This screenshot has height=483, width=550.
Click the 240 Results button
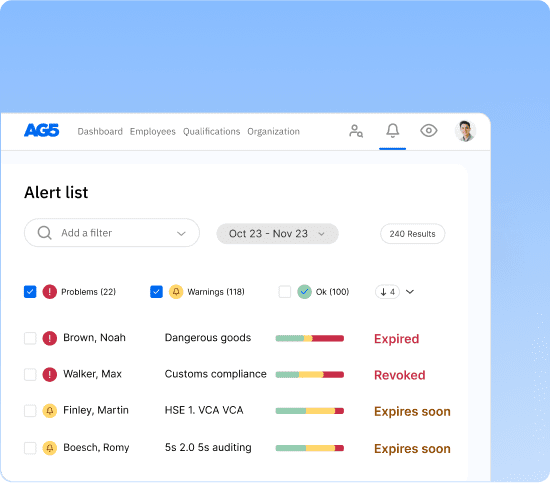tap(412, 234)
